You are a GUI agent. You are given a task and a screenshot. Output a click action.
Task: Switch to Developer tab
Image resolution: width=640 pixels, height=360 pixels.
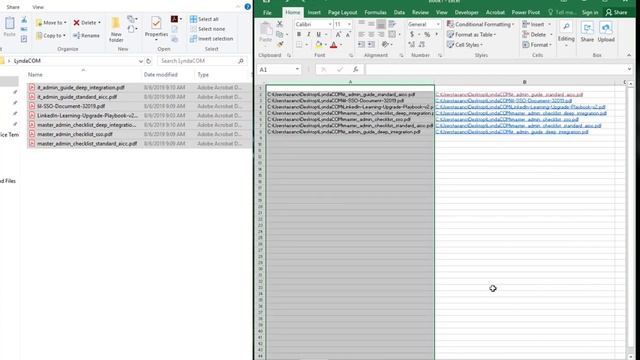click(467, 13)
